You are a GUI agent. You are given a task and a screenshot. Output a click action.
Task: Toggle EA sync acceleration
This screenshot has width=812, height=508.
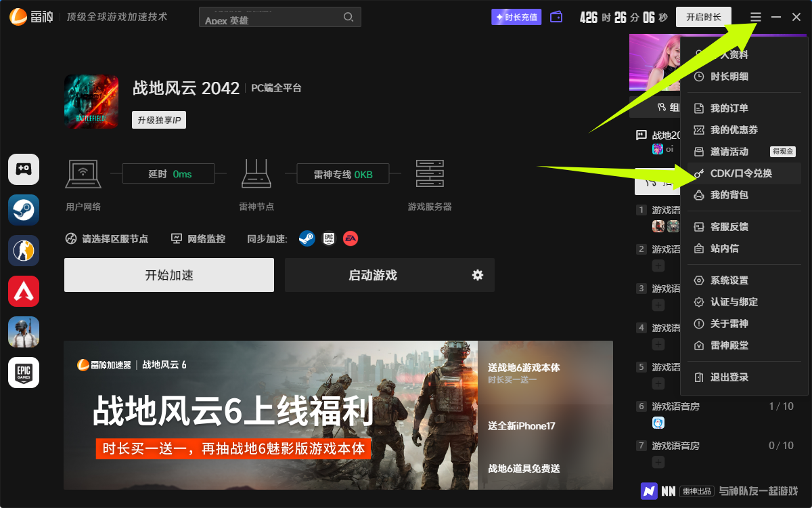pyautogui.click(x=350, y=238)
